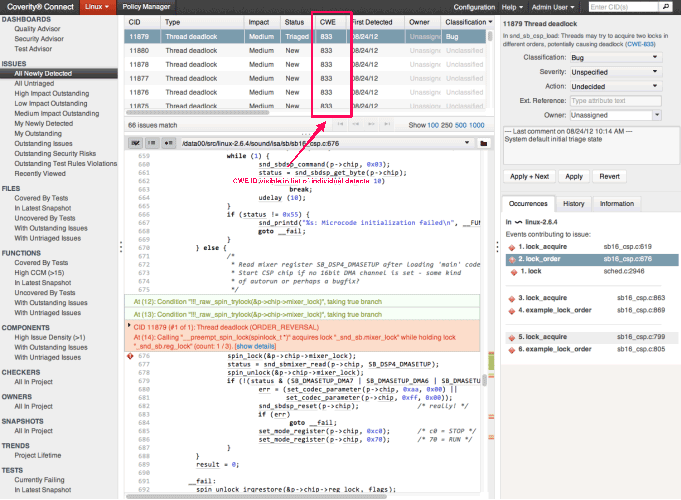681x500 pixels.
Task: Select issue row with CID 11877
Action: click(x=305, y=78)
